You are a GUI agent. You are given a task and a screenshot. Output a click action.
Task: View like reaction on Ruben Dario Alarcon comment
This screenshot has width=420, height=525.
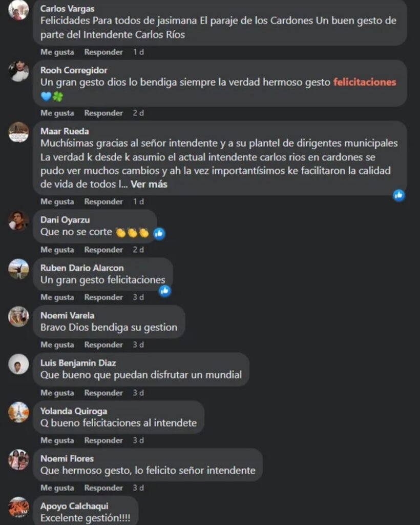[x=164, y=291]
